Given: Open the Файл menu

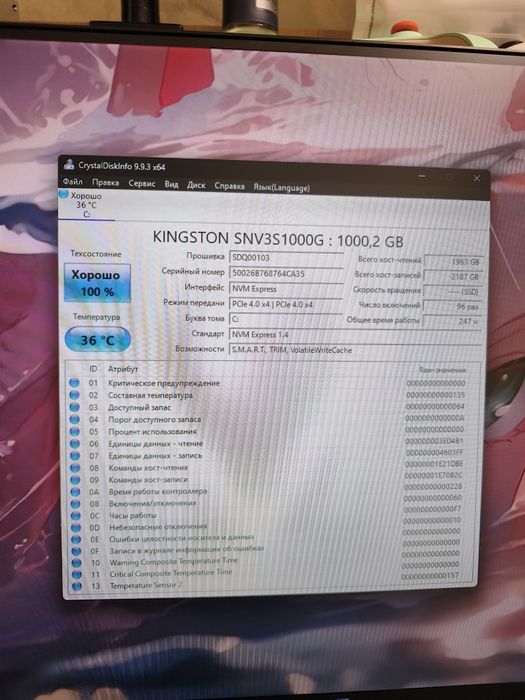Looking at the screenshot, I should pyautogui.click(x=73, y=182).
